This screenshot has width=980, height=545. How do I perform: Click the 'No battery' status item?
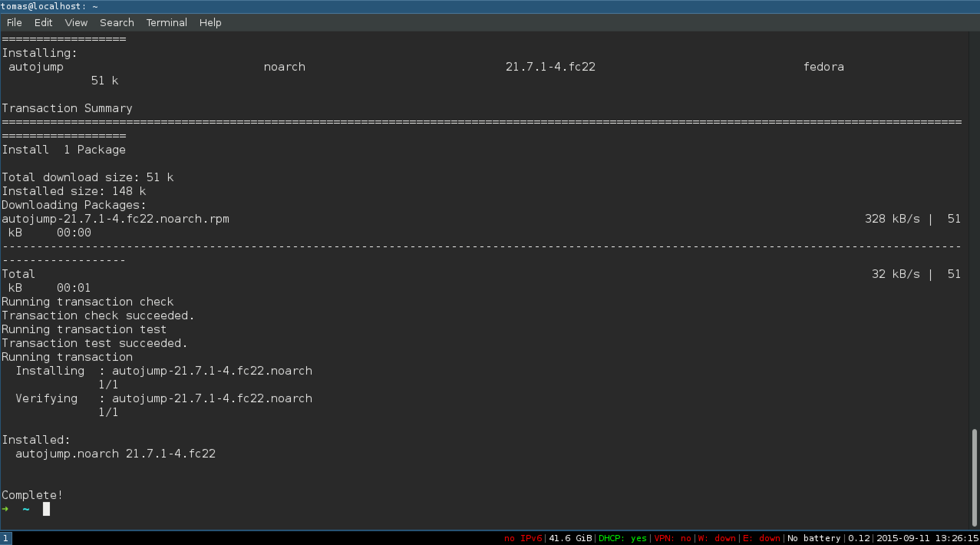click(x=814, y=538)
